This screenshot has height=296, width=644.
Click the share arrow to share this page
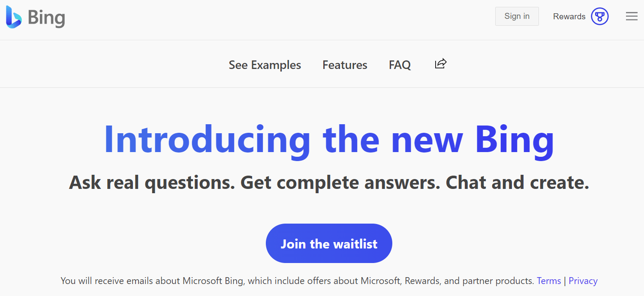440,64
